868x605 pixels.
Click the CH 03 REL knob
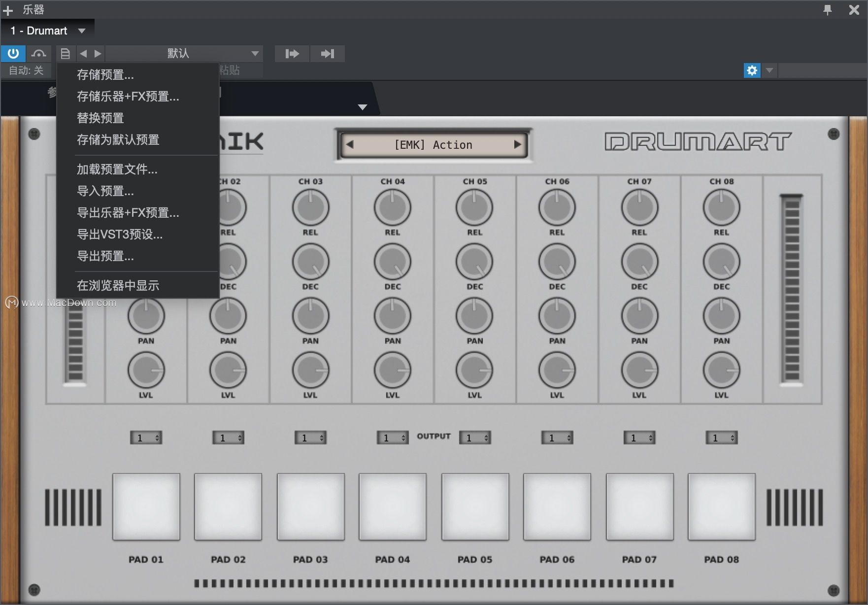pos(310,207)
